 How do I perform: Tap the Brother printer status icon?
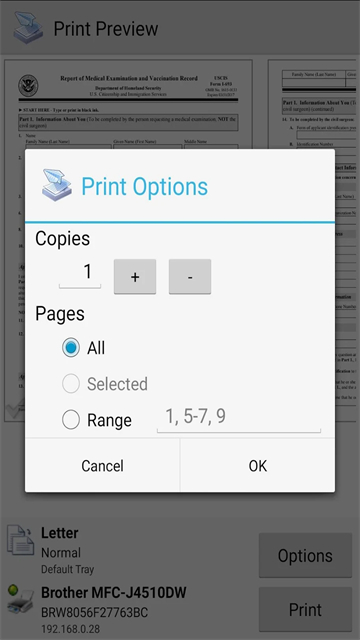(20, 600)
